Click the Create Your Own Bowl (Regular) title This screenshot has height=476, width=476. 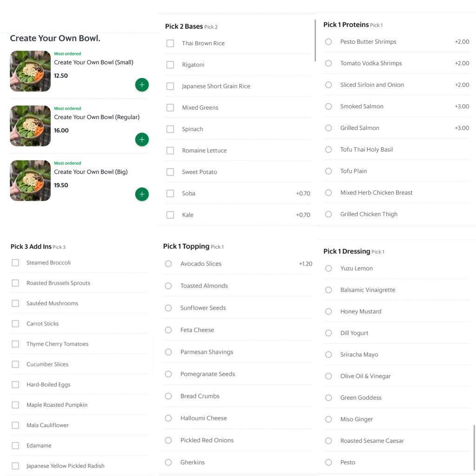[x=97, y=117]
